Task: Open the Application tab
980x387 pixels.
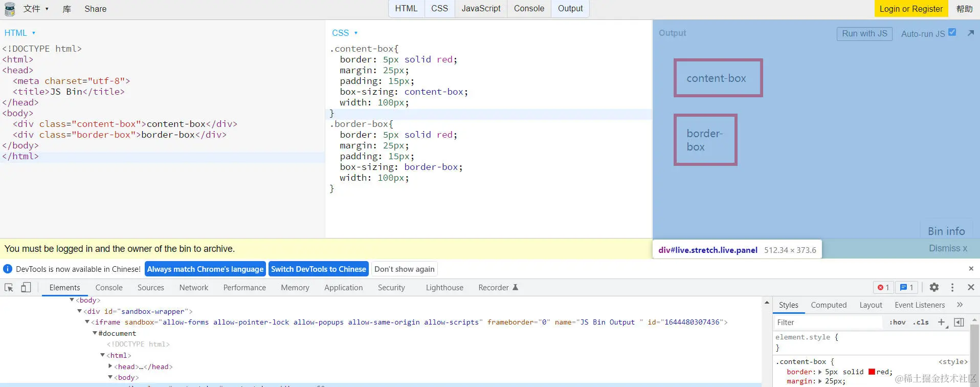Action: coord(344,288)
